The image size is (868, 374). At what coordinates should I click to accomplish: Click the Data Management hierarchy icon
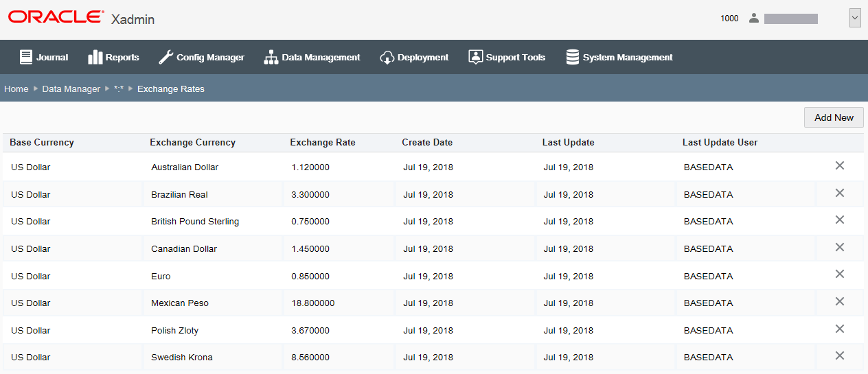271,57
